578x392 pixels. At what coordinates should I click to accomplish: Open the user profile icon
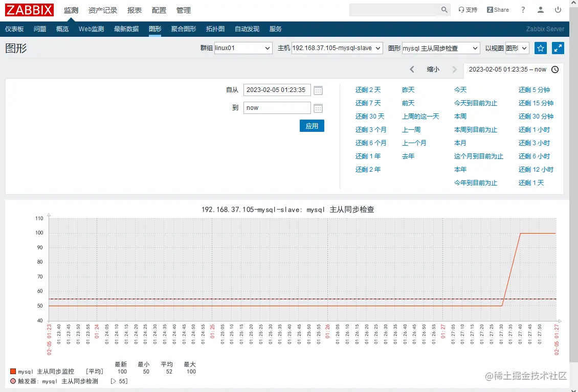click(x=540, y=9)
